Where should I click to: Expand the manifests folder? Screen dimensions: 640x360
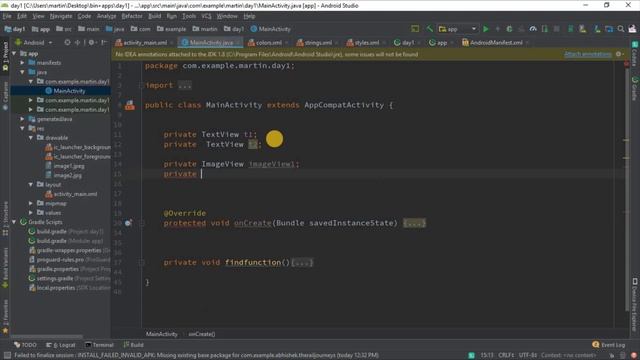[22, 63]
